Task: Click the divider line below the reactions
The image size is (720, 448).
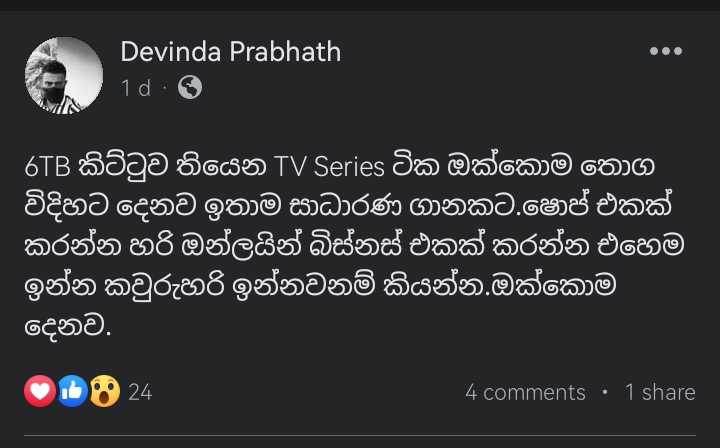Action: pyautogui.click(x=360, y=435)
